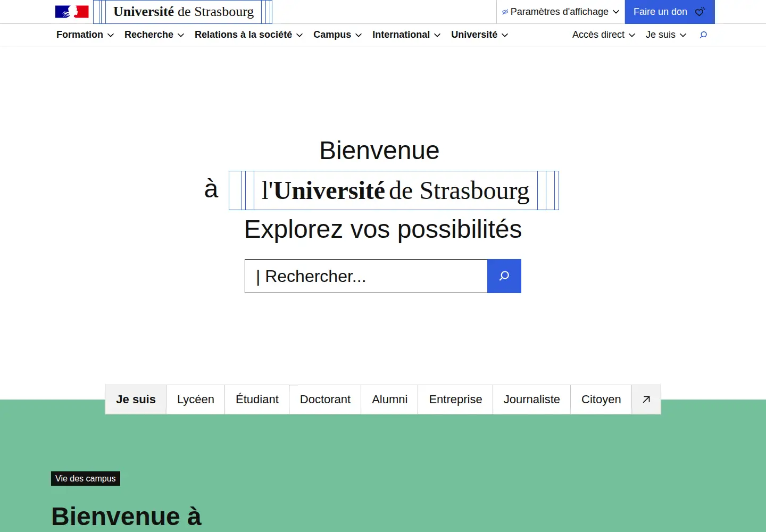Click the arrow icon after Citoyen tab
Image resolution: width=766 pixels, height=532 pixels.
tap(646, 400)
